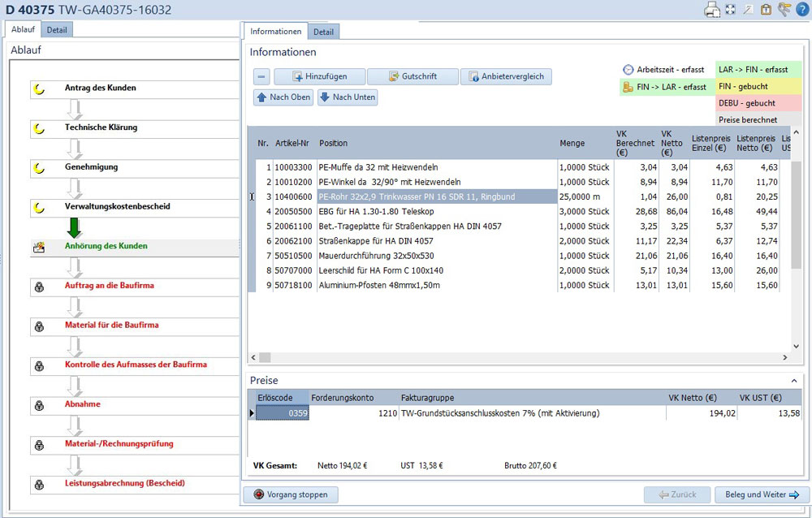
Task: Click moon status icon beside Technische Klärung
Action: coord(39,128)
